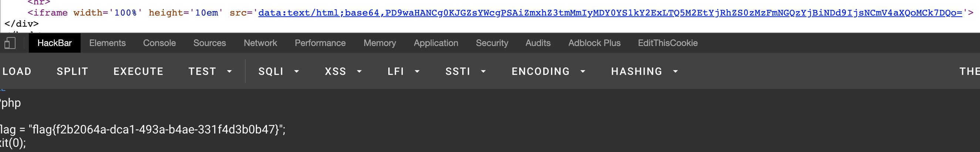Click the EXECUTE button
Viewport: 980px width, 152px height.
(x=138, y=71)
